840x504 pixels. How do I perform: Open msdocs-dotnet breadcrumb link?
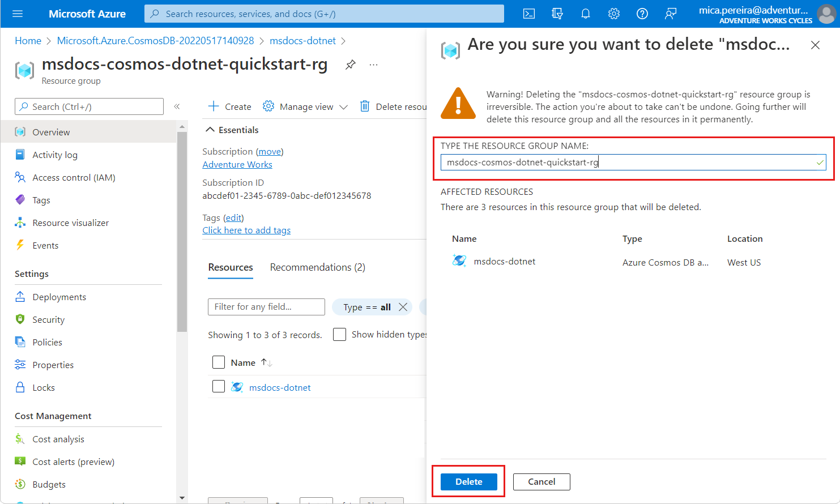click(x=302, y=41)
